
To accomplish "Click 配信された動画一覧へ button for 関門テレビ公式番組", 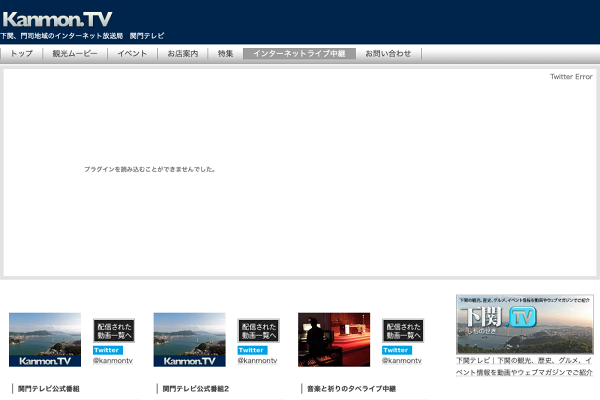I will (114, 331).
